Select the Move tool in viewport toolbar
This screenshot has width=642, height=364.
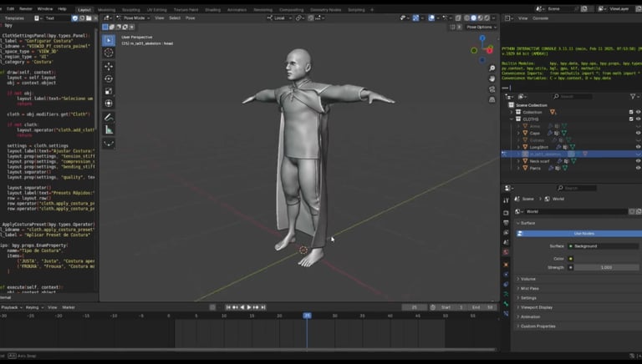tap(109, 66)
